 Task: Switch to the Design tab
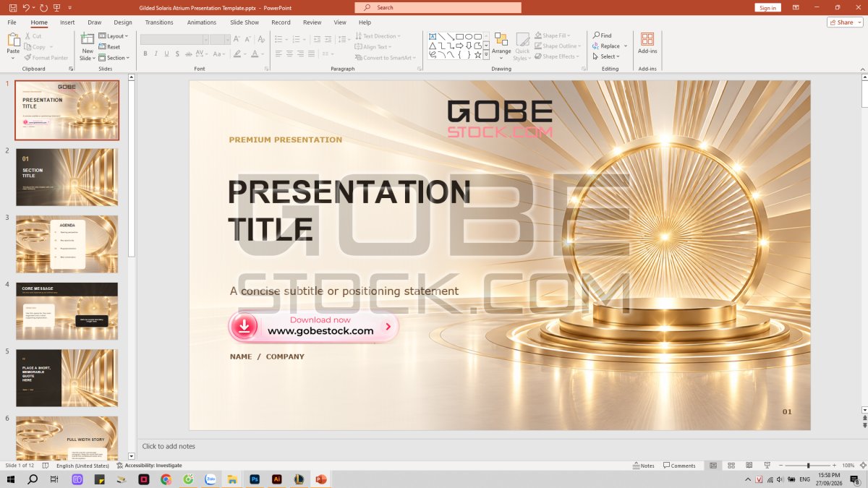(123, 22)
